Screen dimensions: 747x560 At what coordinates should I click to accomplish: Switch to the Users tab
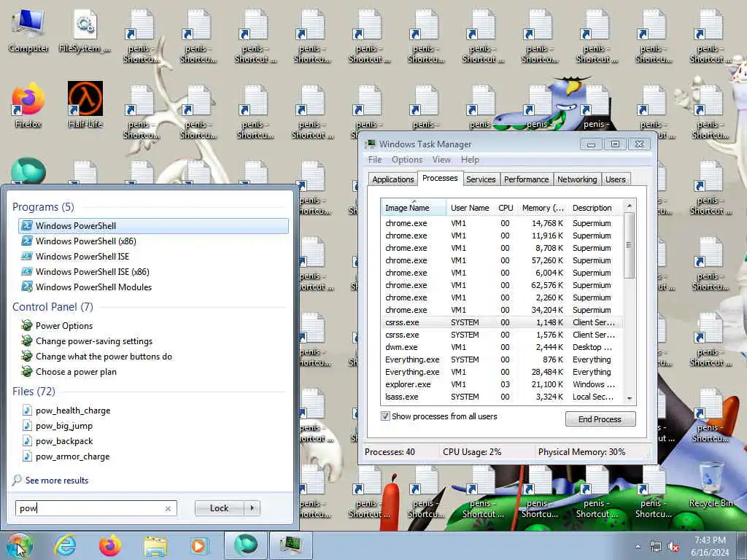coord(616,179)
